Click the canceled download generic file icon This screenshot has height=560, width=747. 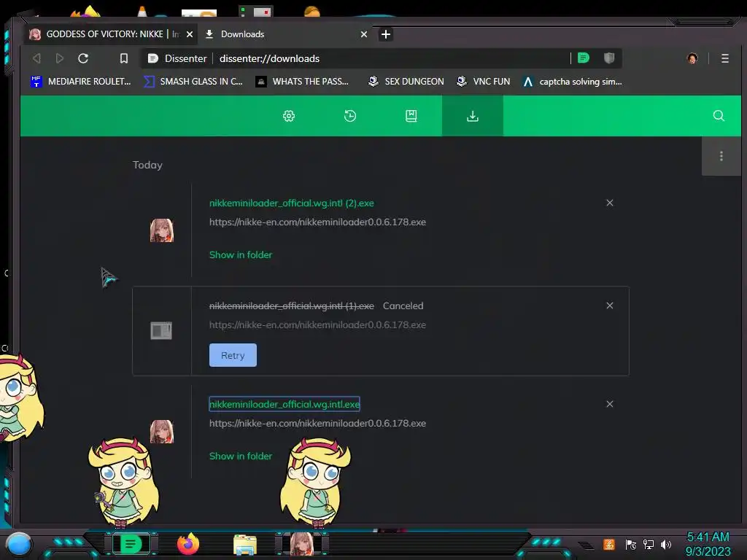tap(161, 331)
